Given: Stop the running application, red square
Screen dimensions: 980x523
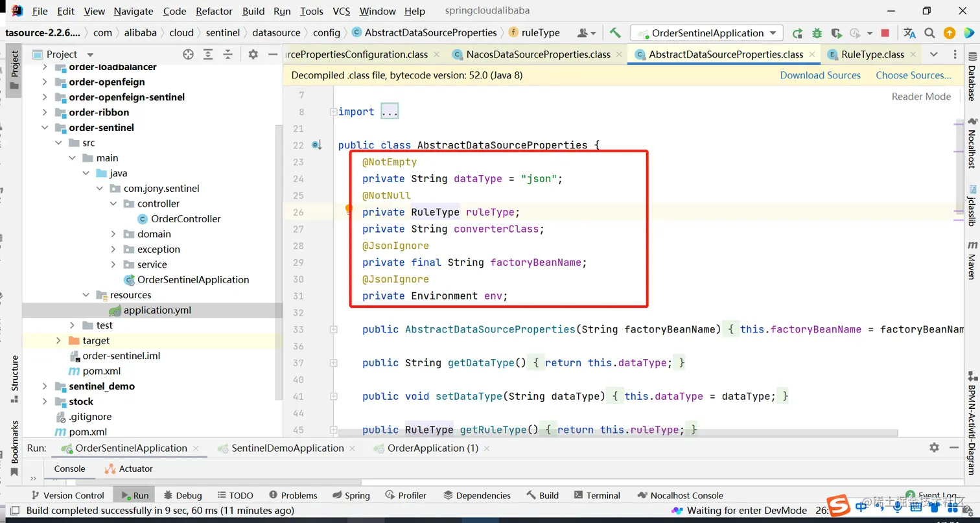Looking at the screenshot, I should click(885, 33).
